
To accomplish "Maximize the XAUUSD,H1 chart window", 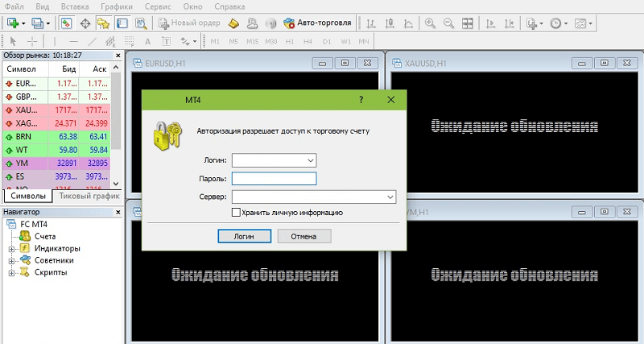I will 605,63.
